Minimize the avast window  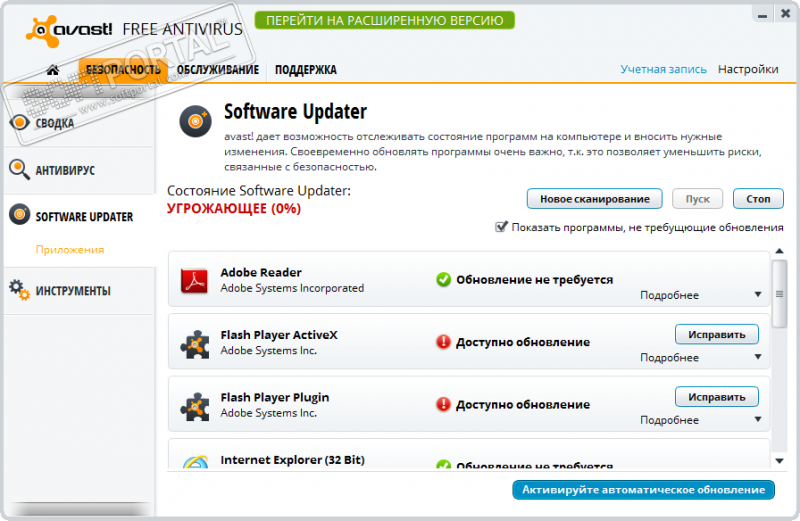coord(762,14)
